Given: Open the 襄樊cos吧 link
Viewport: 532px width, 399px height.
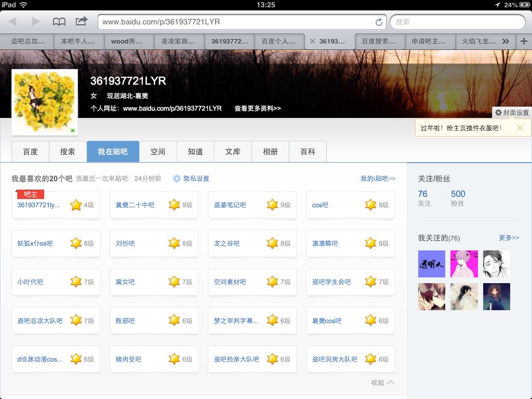Looking at the screenshot, I should (326, 321).
